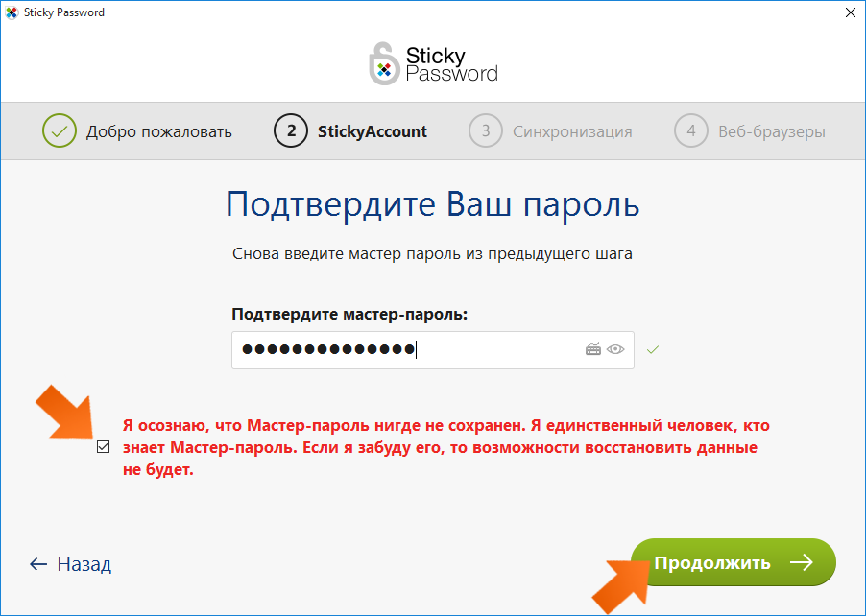
Task: Open the virtual keyboard icon
Action: tap(593, 349)
